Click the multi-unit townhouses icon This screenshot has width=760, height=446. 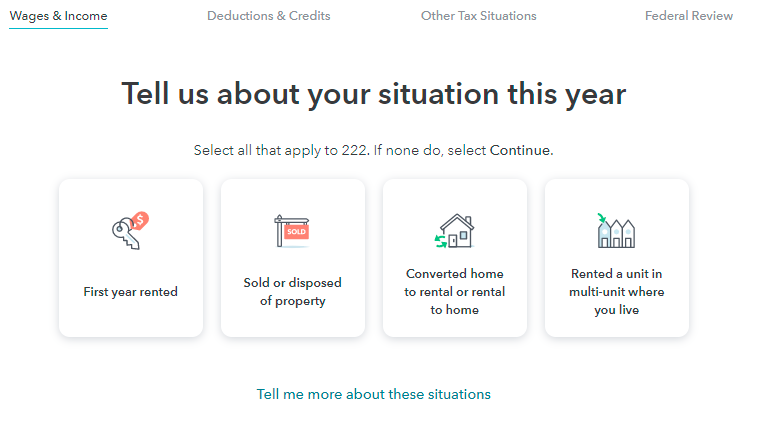(616, 232)
